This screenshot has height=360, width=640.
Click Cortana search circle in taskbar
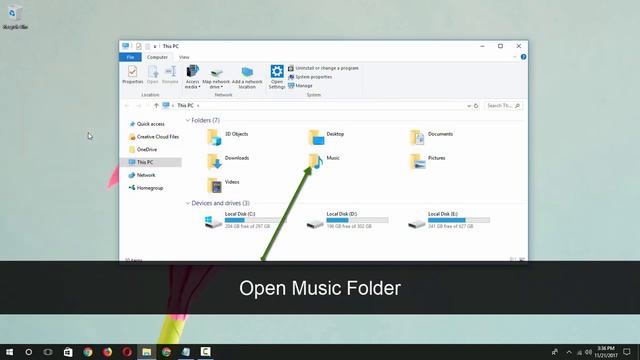(29, 352)
